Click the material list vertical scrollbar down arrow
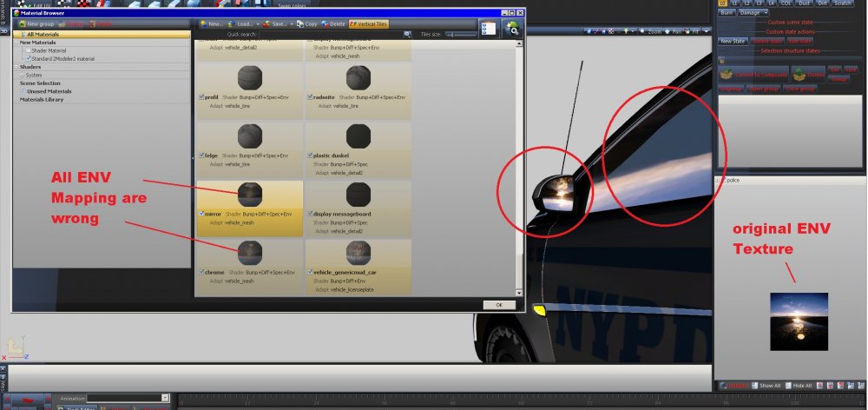Screen dimensions: 868x410 click(x=519, y=293)
